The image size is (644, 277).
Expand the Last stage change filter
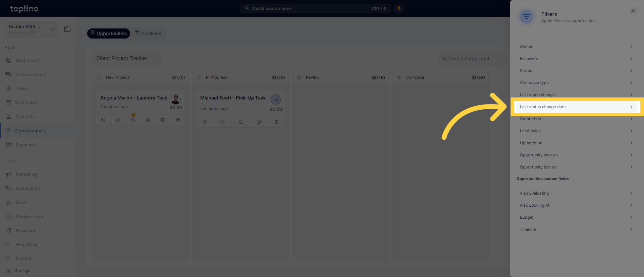576,94
